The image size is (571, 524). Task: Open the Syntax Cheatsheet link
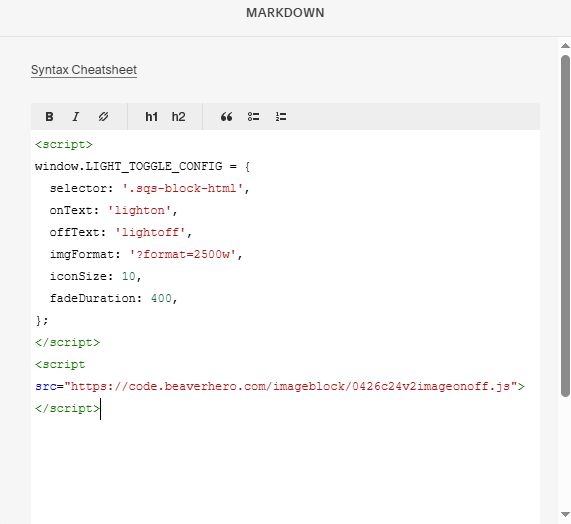[84, 70]
